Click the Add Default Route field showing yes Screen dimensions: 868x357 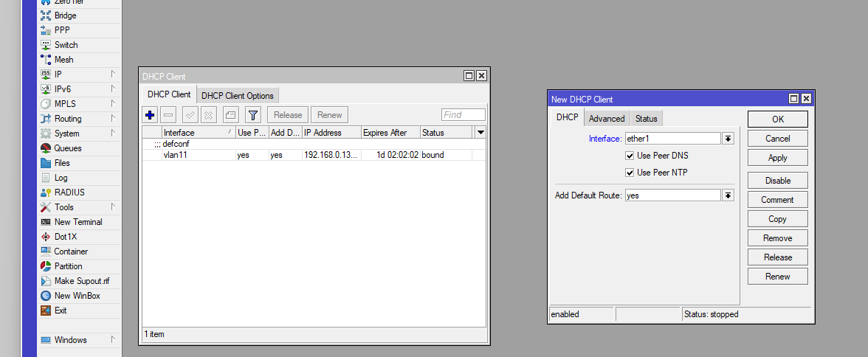tap(672, 195)
